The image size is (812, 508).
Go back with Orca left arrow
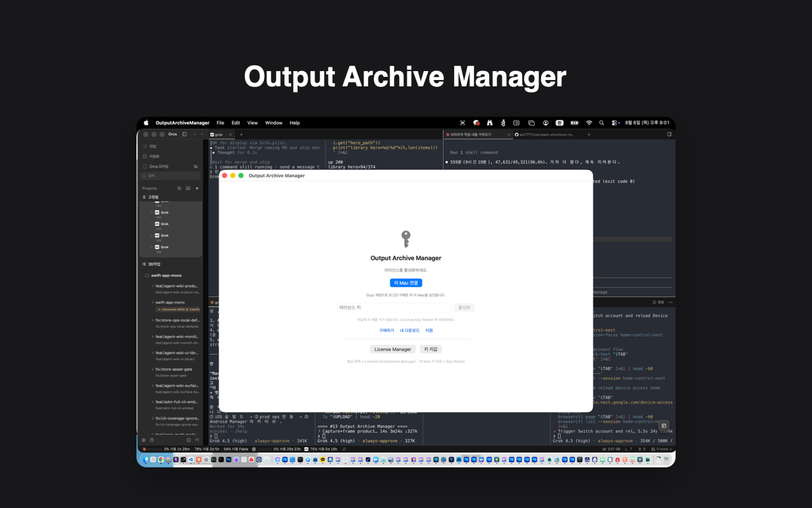pos(194,135)
